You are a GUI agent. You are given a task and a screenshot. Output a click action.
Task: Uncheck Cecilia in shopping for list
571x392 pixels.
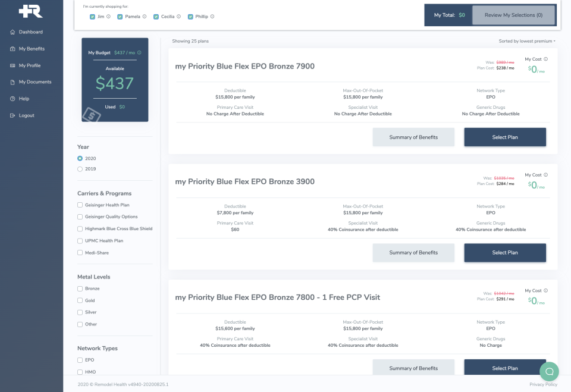pos(156,17)
